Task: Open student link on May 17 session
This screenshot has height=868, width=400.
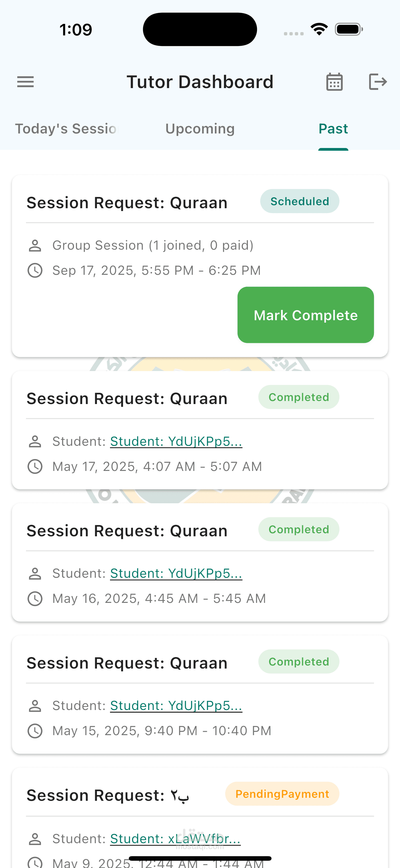Action: (176, 441)
